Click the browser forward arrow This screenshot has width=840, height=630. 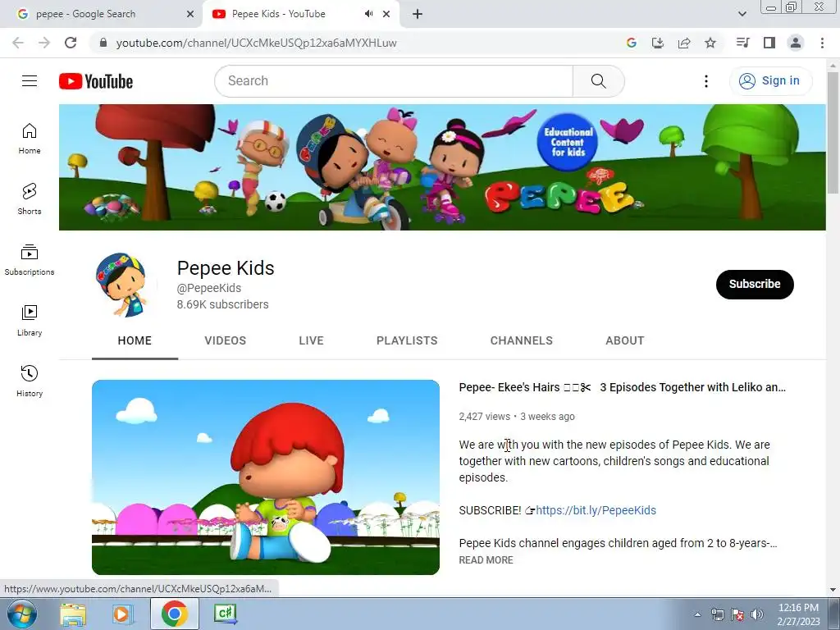click(x=44, y=43)
